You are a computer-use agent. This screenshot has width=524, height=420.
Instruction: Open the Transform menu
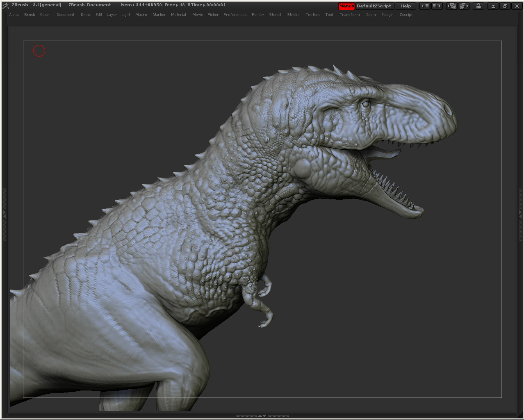[x=350, y=15]
